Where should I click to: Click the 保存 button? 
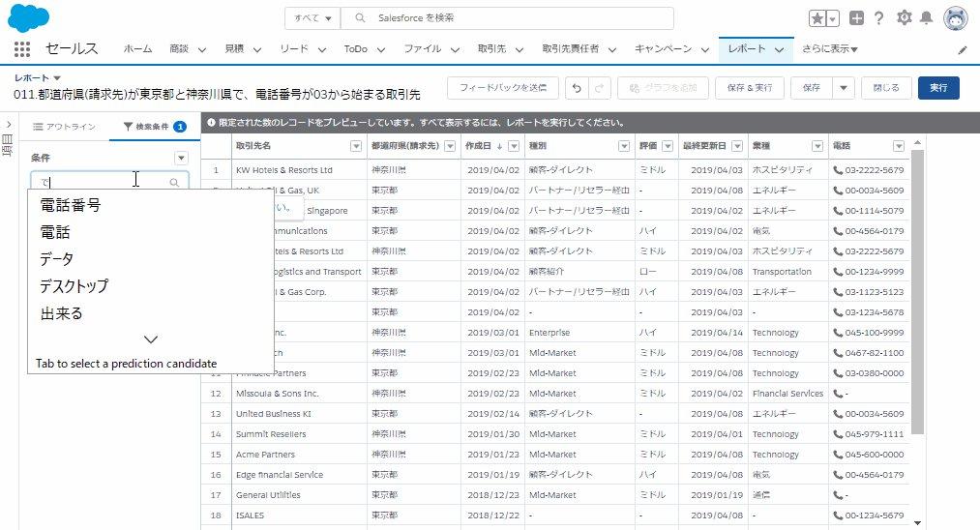[812, 88]
